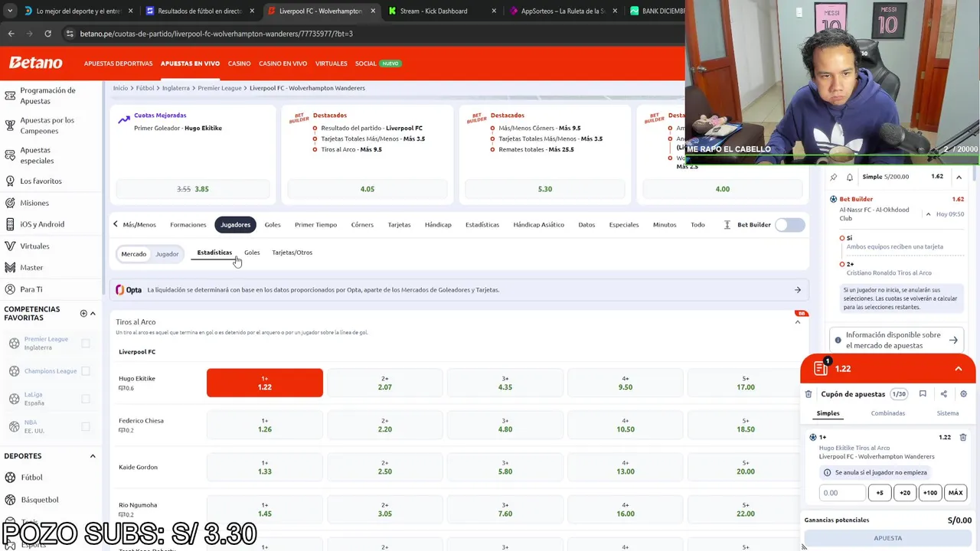Open the Córners market tab

[x=362, y=225]
